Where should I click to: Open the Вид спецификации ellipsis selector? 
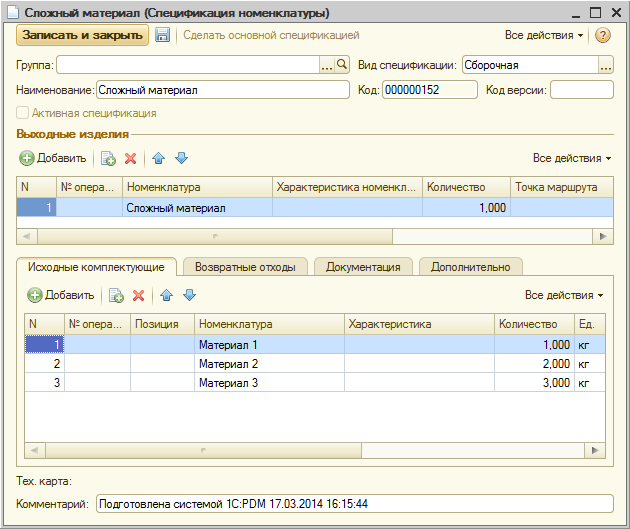point(605,65)
